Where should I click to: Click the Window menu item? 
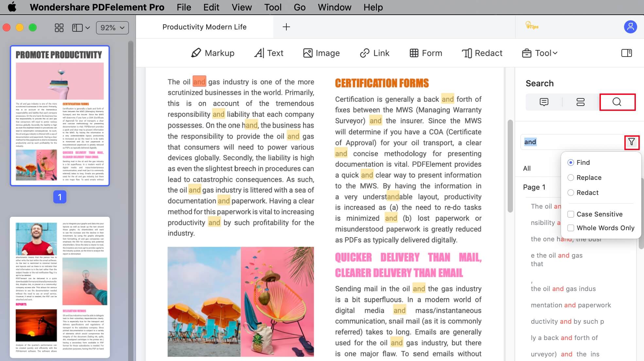(x=335, y=7)
